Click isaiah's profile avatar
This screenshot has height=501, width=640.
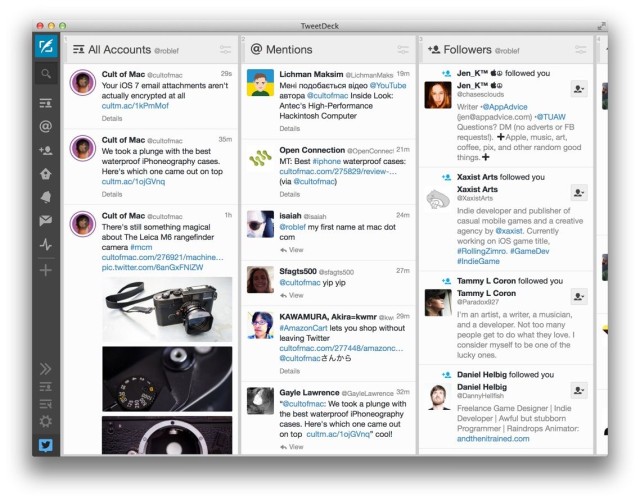pyautogui.click(x=260, y=224)
